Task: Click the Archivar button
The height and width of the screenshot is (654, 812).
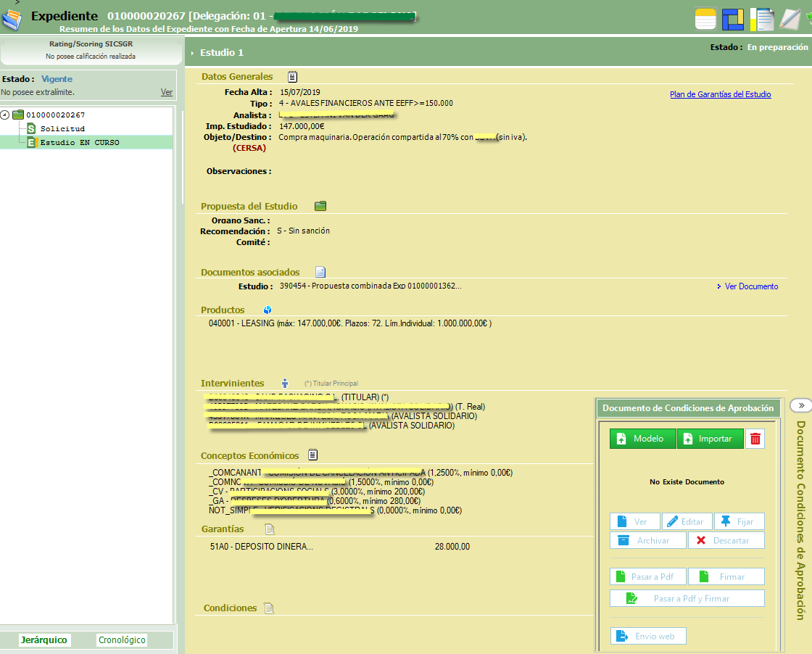Action: (x=648, y=540)
